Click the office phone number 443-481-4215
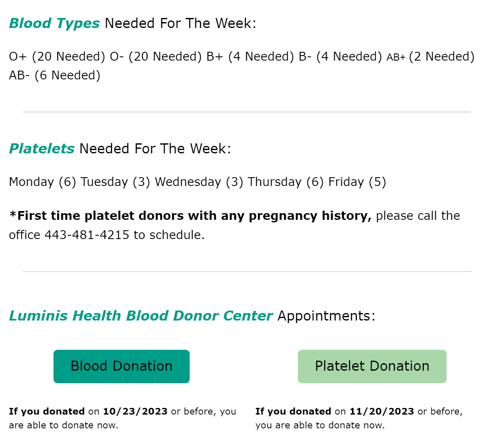 [x=87, y=235]
